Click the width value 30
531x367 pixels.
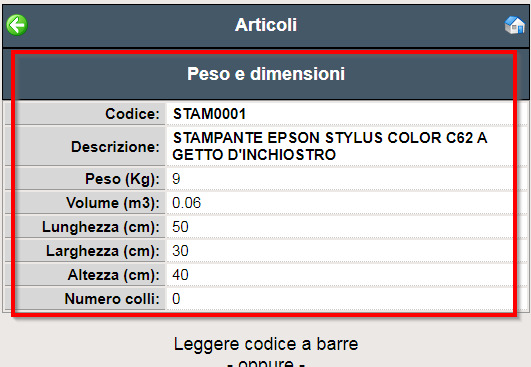180,251
